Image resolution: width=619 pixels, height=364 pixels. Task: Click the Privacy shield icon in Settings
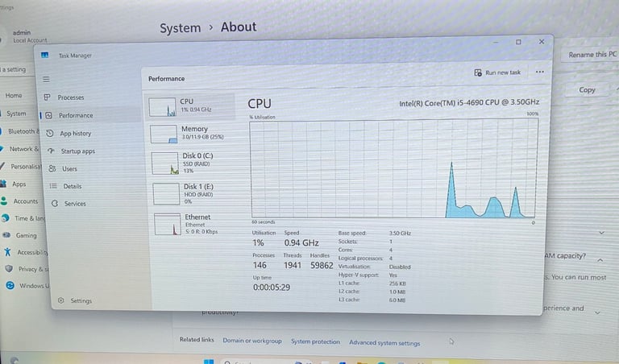click(x=9, y=268)
